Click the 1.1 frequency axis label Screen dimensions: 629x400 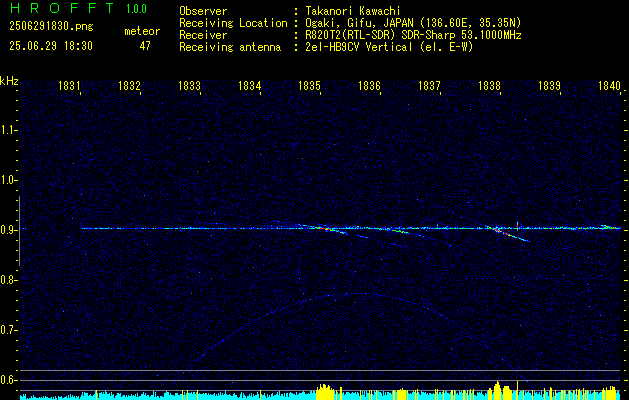tap(7, 130)
